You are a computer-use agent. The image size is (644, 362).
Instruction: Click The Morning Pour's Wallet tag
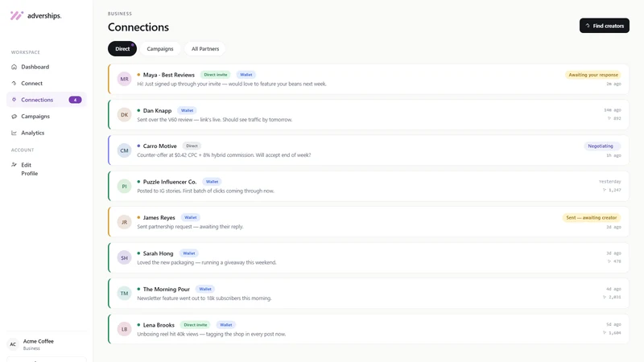[x=205, y=289]
